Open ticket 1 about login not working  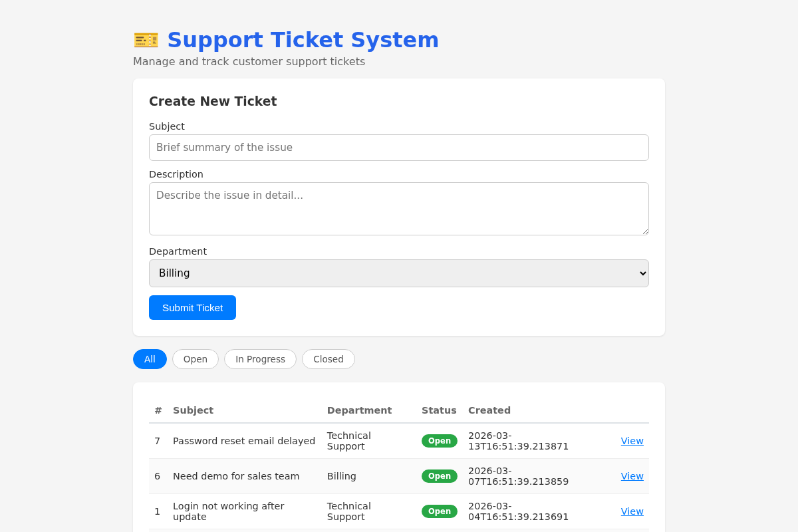(x=632, y=511)
